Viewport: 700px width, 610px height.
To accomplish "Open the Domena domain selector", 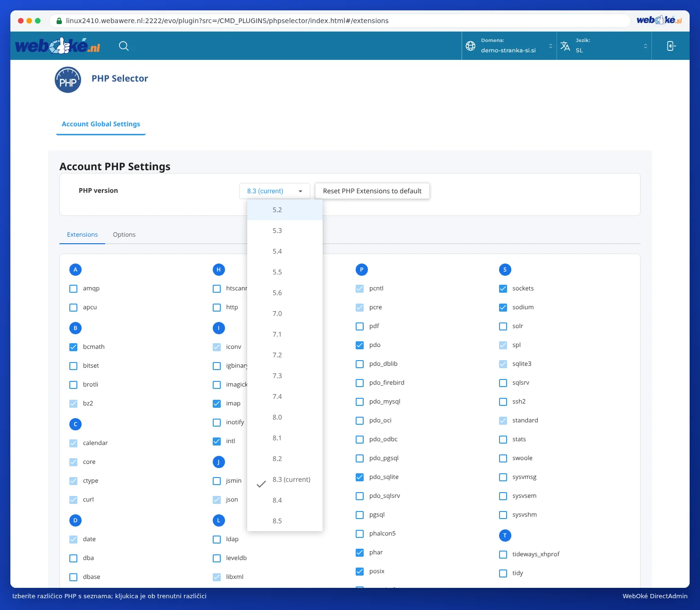I will click(x=509, y=46).
